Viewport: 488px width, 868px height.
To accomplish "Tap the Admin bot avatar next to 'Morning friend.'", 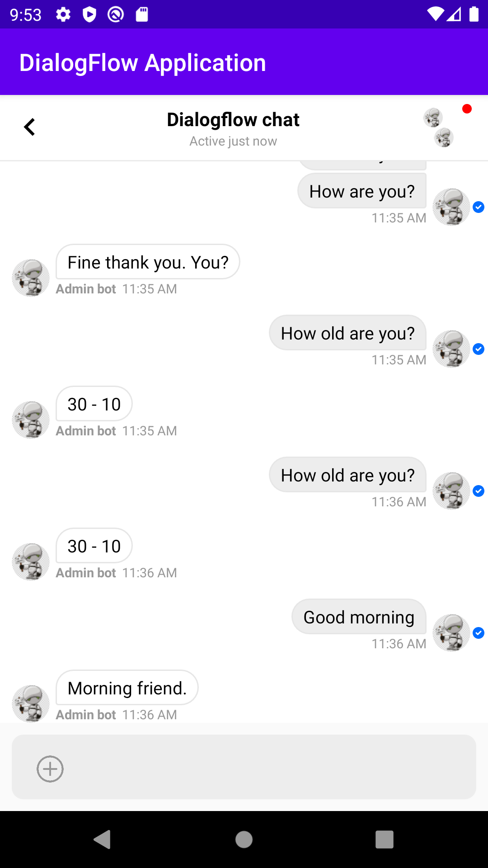I will [30, 703].
